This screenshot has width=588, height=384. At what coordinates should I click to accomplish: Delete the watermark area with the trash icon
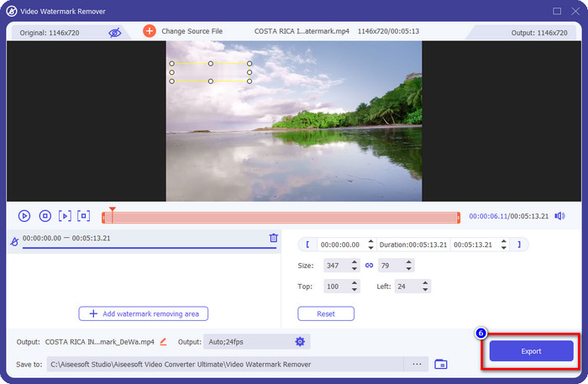click(273, 238)
